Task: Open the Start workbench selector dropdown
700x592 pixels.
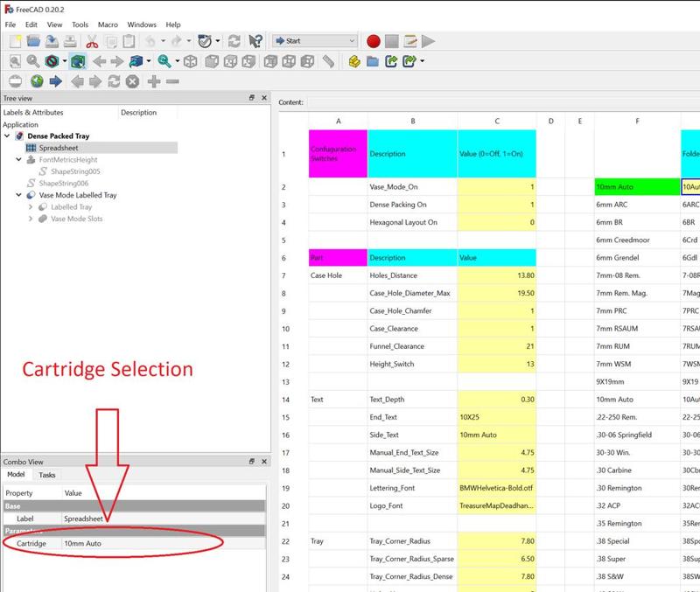Action: point(314,41)
